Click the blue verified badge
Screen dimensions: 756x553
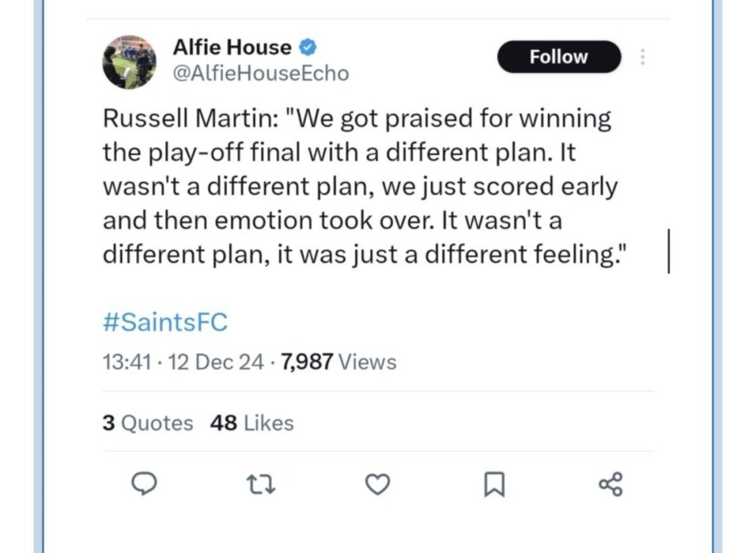click(x=308, y=48)
